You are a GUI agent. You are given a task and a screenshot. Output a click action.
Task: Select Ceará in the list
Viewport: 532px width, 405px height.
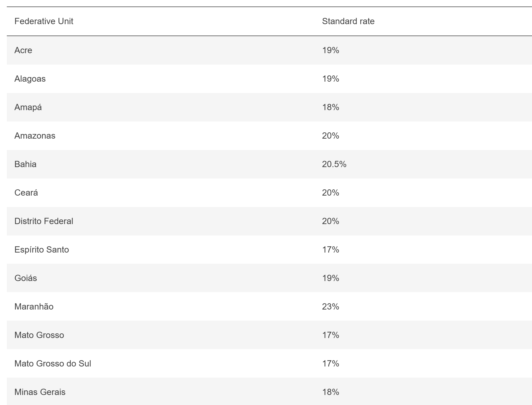tap(26, 193)
